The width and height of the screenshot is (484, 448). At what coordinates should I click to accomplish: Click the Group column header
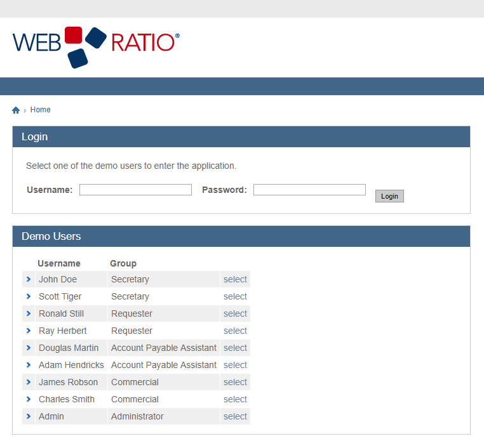tap(123, 263)
